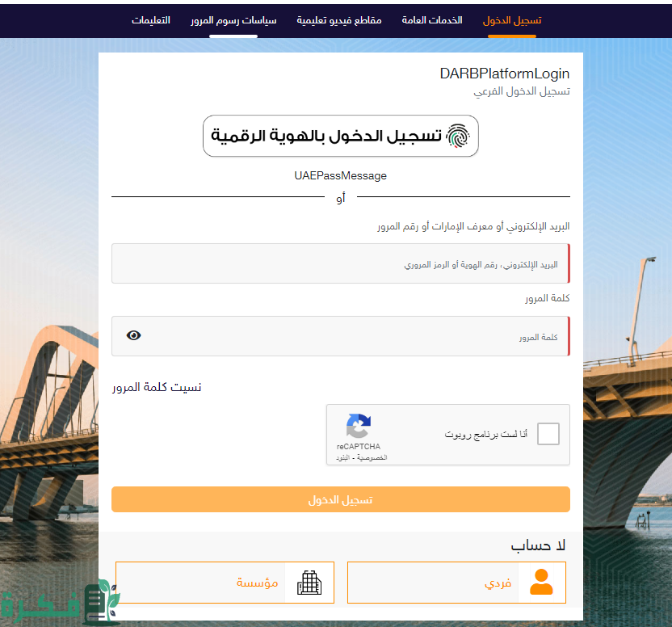Click the orange person icon for individual account
This screenshot has height=627, width=672.
tap(541, 582)
